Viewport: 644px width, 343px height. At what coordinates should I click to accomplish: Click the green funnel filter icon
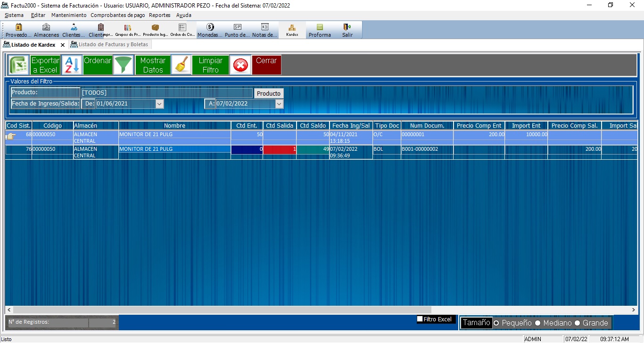pyautogui.click(x=124, y=65)
